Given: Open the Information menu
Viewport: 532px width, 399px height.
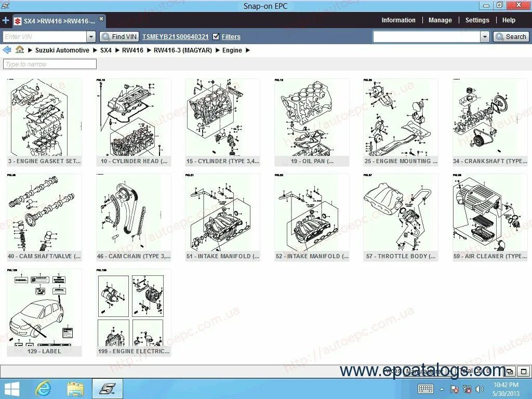Looking at the screenshot, I should point(398,20).
